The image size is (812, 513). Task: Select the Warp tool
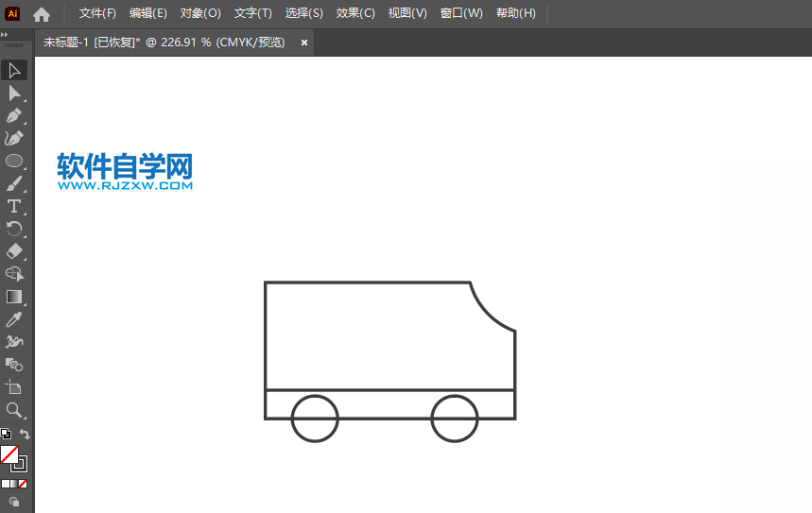pyautogui.click(x=14, y=342)
